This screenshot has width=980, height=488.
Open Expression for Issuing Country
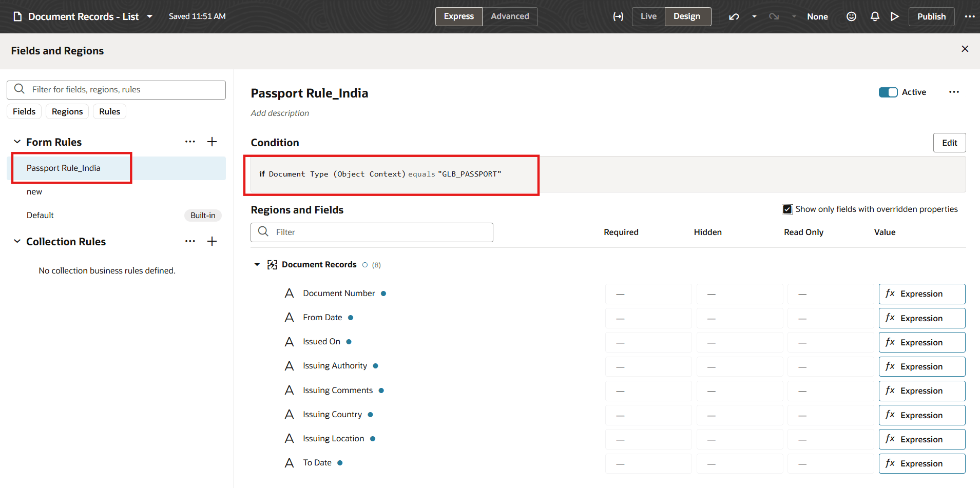click(x=922, y=415)
